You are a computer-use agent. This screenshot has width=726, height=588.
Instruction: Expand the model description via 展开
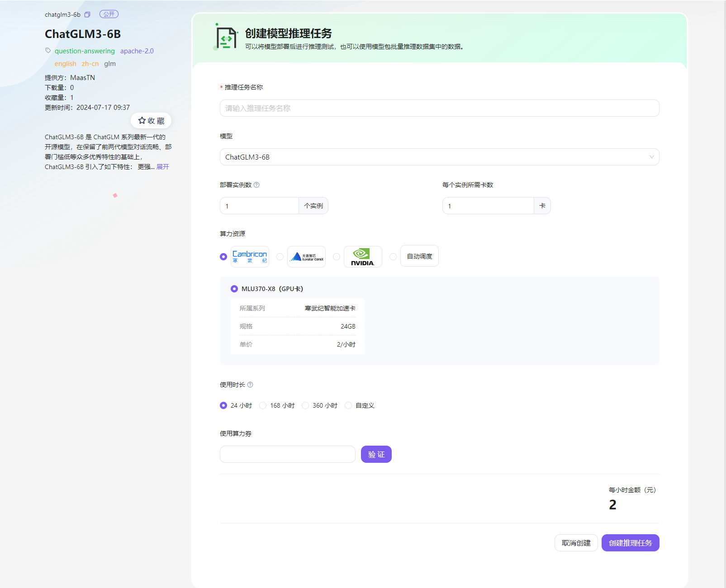(x=163, y=167)
